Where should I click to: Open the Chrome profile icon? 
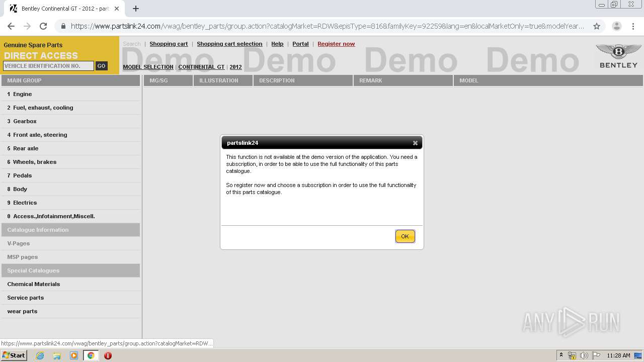coord(616,26)
